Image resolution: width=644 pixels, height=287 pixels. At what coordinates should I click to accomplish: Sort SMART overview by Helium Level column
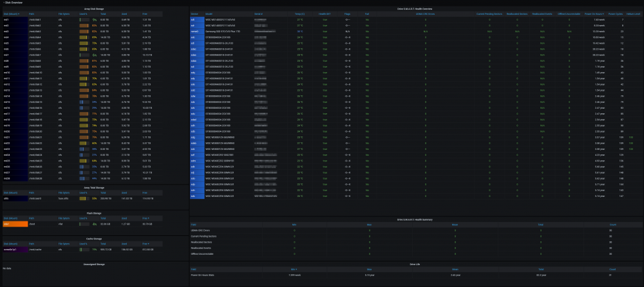[x=633, y=14]
